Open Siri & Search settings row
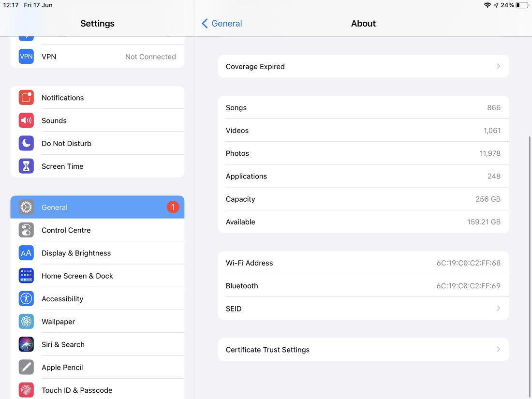This screenshot has width=532, height=399. 97,344
